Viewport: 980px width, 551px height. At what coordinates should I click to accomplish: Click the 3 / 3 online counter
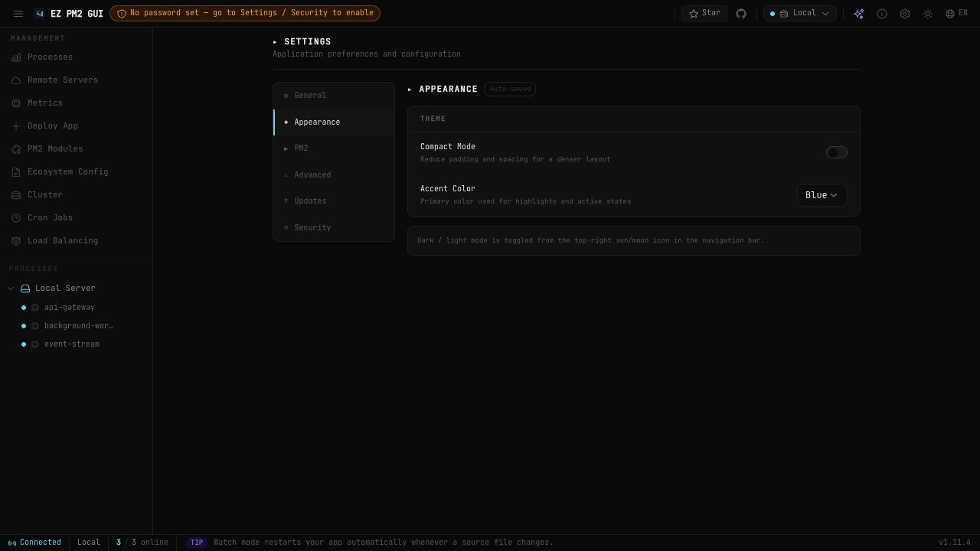point(142,543)
